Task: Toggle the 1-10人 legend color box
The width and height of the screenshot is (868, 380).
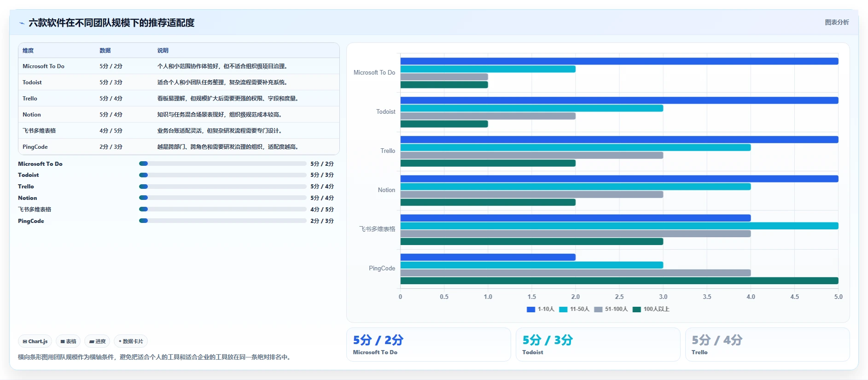Action: click(x=530, y=309)
